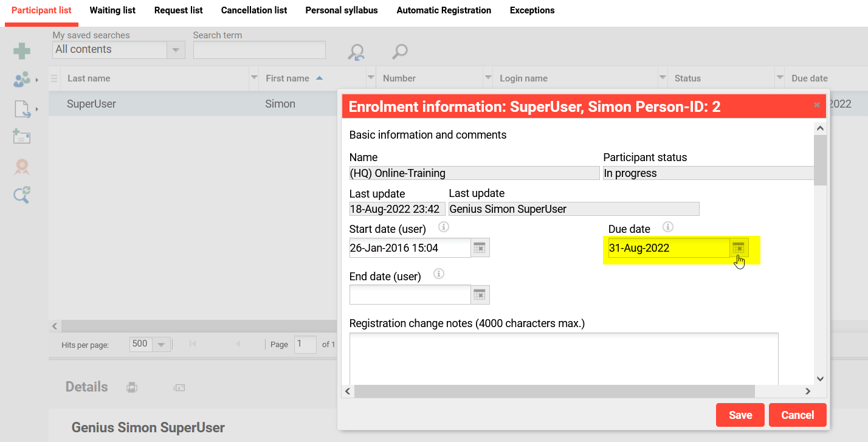This screenshot has width=868, height=442.
Task: Expand the My saved searches dropdown
Action: click(x=176, y=50)
